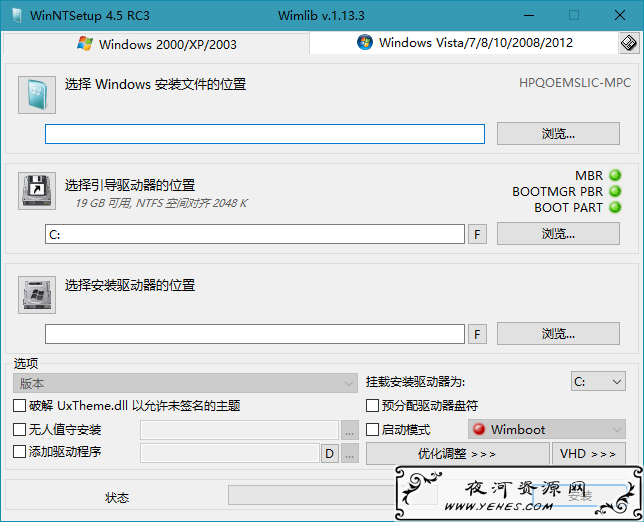644x522 pixels.
Task: Enable UxTheme.dll patch checkbox
Action: click(x=19, y=406)
